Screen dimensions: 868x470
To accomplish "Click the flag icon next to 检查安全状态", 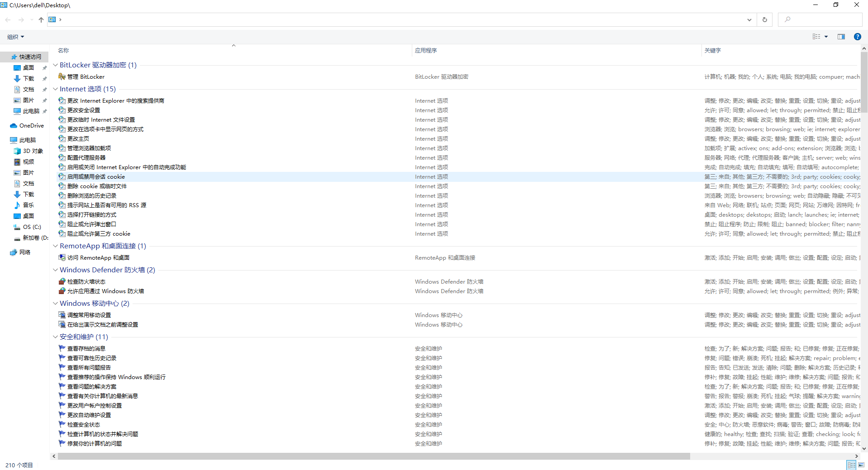I will [62, 424].
